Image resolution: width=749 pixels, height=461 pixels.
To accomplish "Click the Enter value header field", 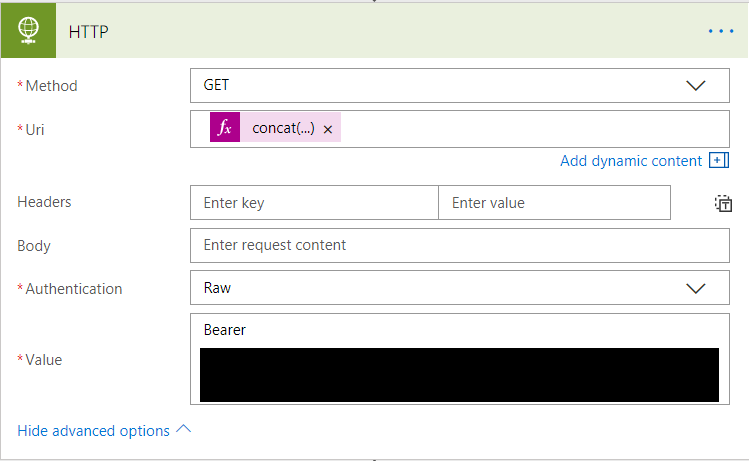I will pyautogui.click(x=554, y=203).
